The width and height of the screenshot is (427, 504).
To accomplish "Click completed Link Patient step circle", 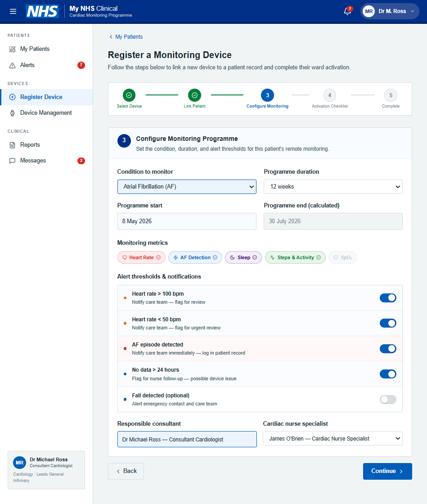I will (x=194, y=95).
